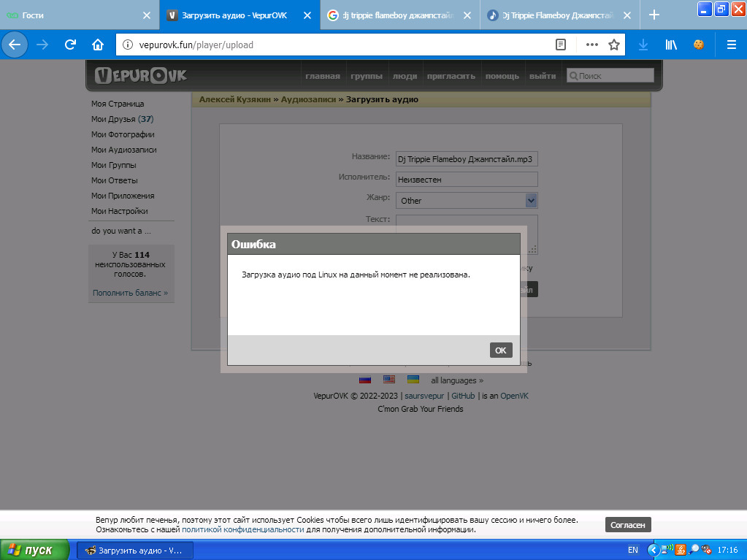Select the Russian flag language

pyautogui.click(x=365, y=380)
